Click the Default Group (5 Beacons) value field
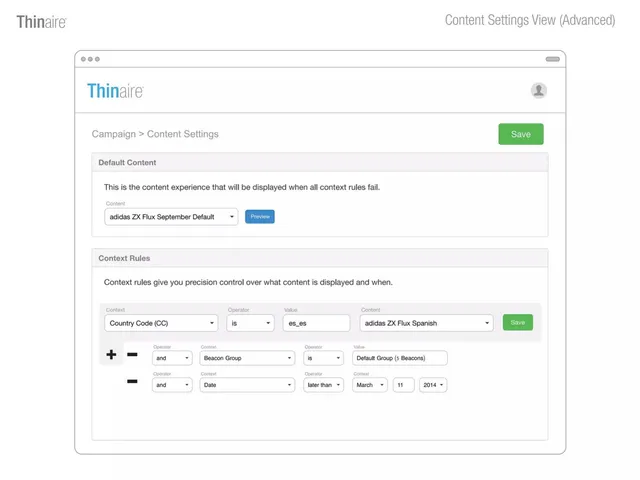The height and width of the screenshot is (480, 640). [x=400, y=358]
